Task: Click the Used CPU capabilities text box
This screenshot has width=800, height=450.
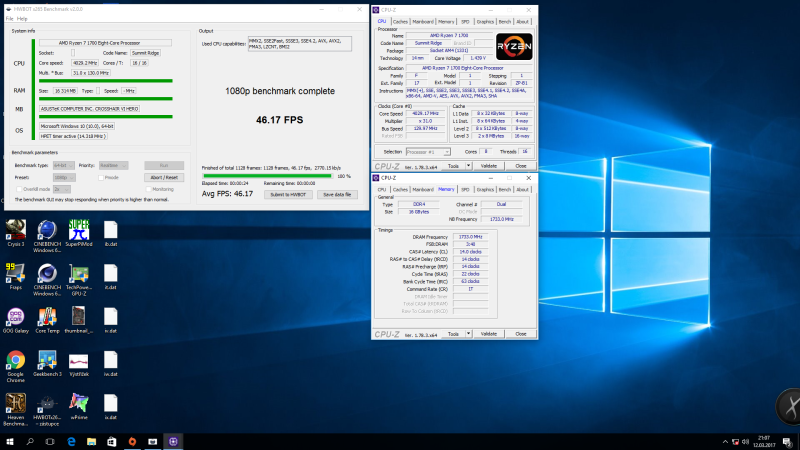Action: coord(299,44)
